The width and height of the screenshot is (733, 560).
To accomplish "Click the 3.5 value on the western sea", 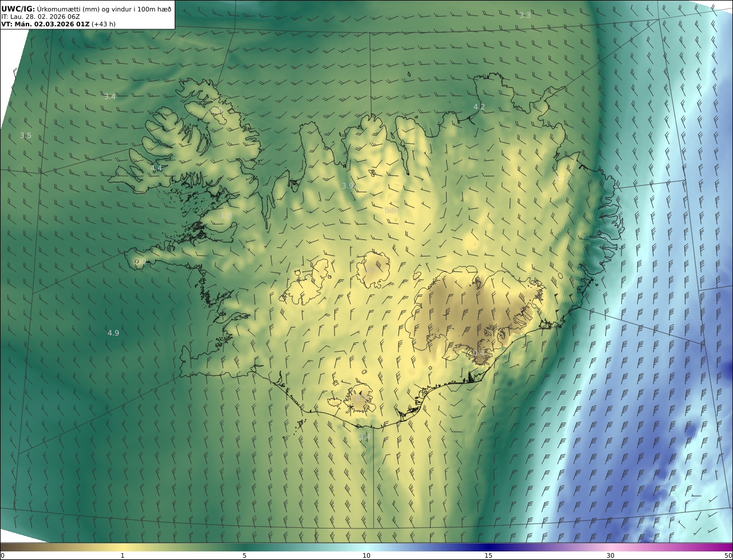I will click(26, 136).
